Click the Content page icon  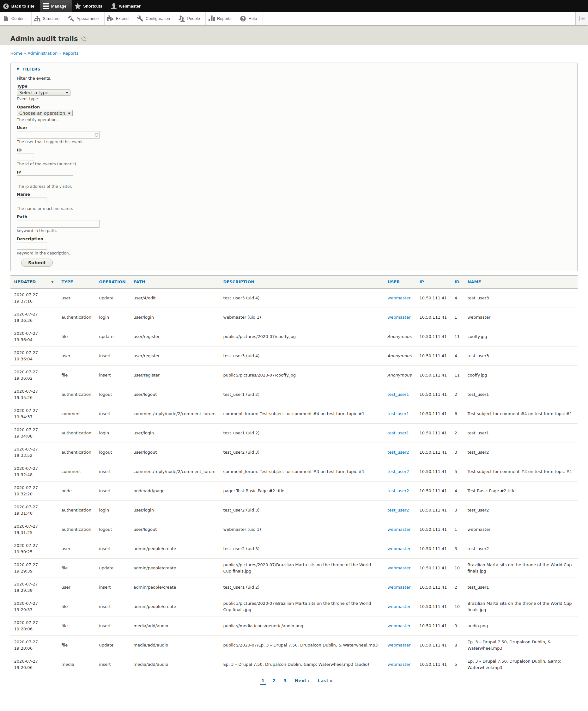[x=6, y=19]
